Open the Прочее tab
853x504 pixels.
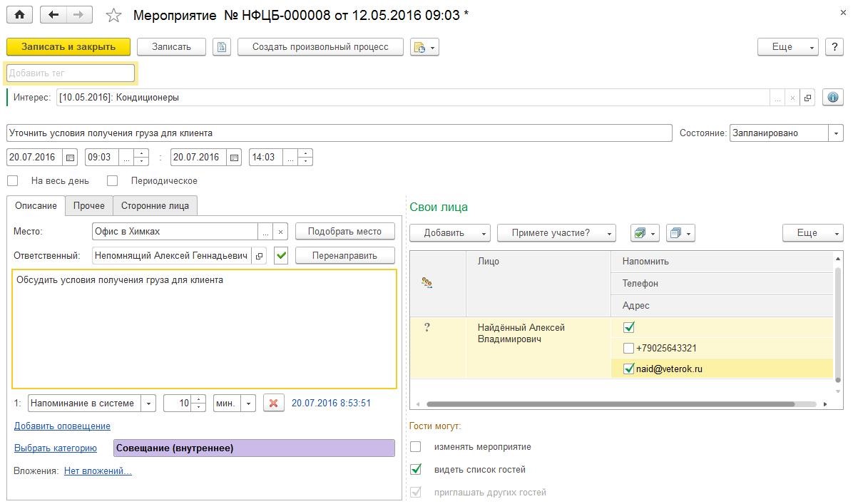point(88,205)
